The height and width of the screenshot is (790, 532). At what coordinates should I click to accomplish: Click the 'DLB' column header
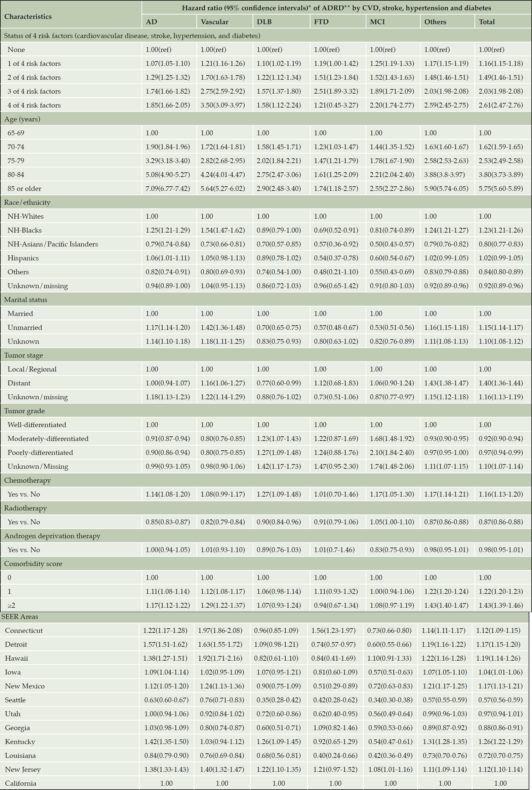264,22
